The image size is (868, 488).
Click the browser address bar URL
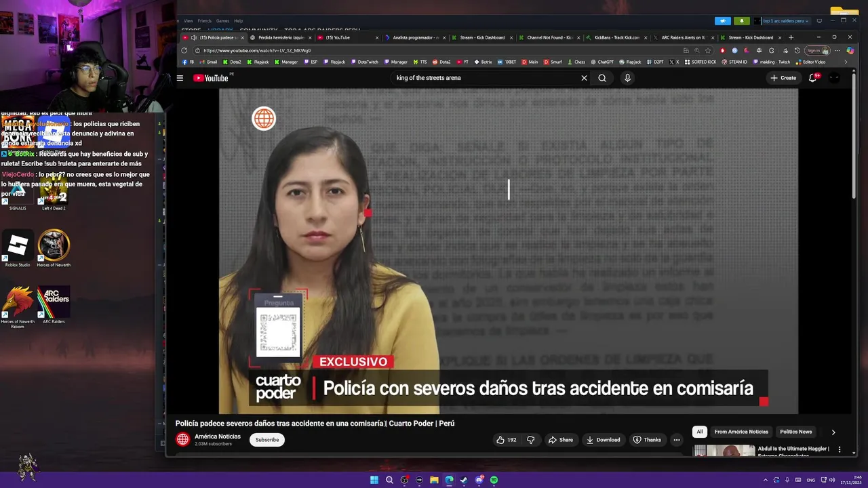[x=257, y=50]
